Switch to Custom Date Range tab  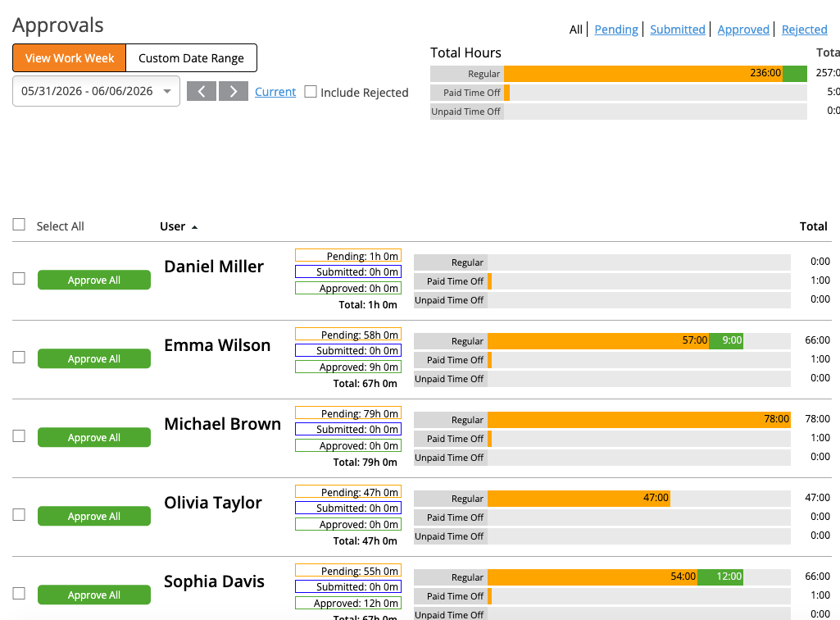tap(191, 58)
